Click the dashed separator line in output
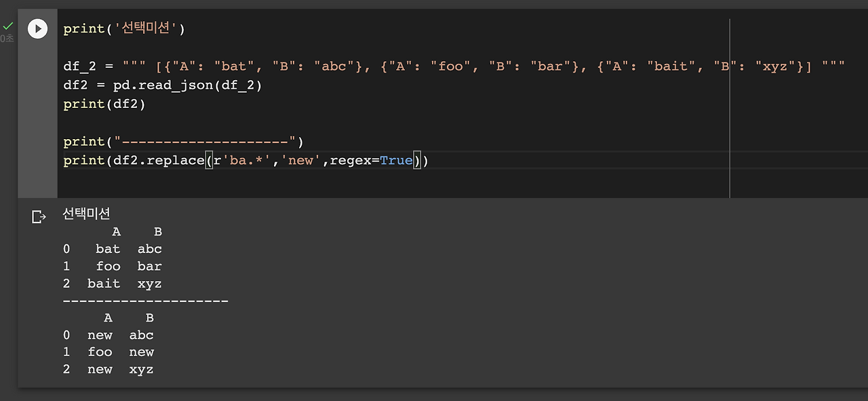 point(146,301)
